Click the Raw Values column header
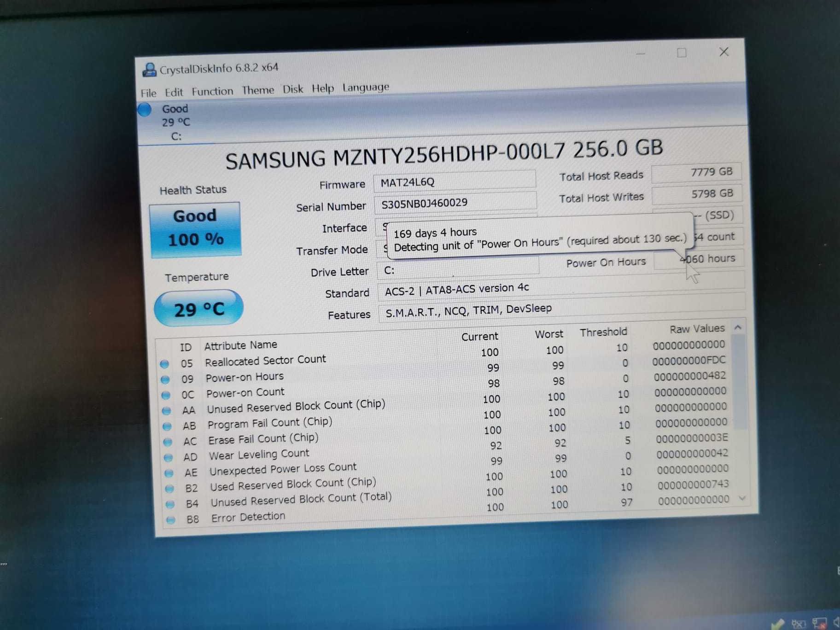 click(x=697, y=329)
